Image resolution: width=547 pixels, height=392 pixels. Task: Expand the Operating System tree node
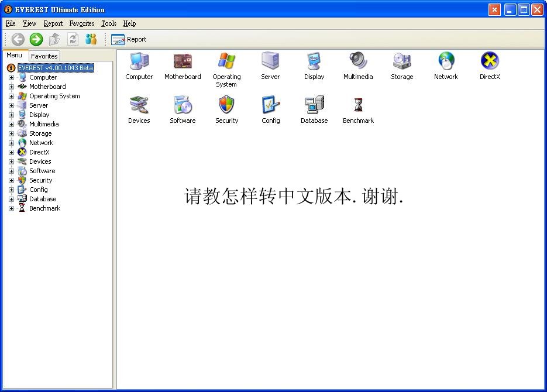pyautogui.click(x=11, y=97)
